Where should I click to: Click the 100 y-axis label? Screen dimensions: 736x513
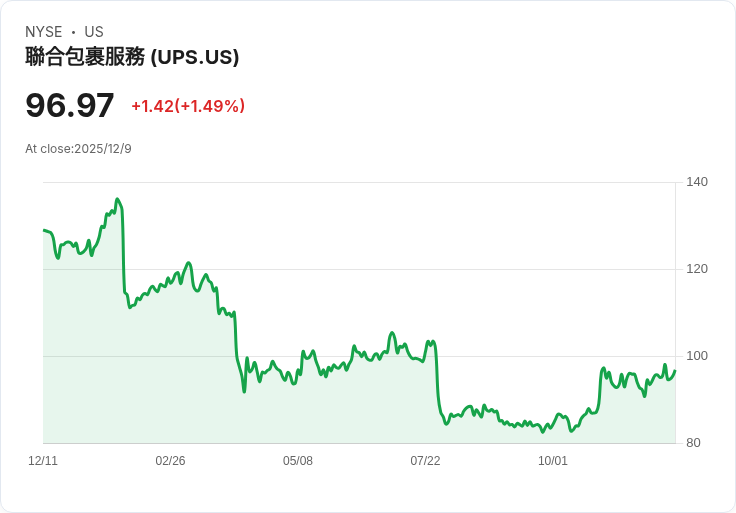[x=697, y=356]
